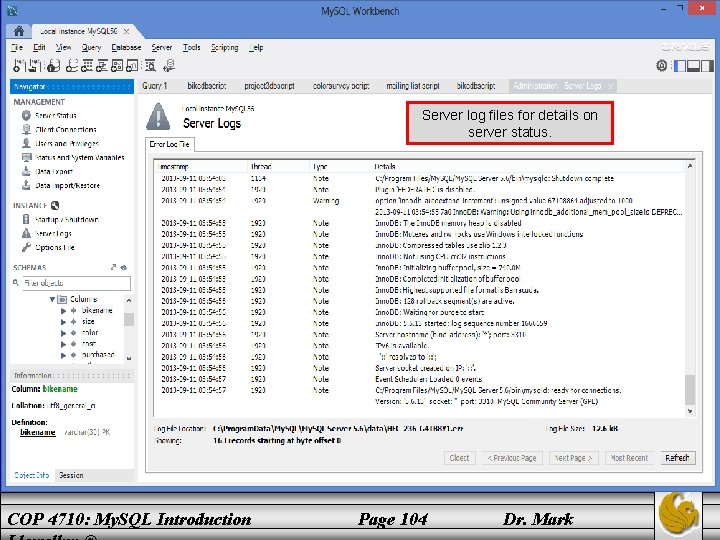Click the create new view toolbar icon
720x540 pixels.
click(101, 66)
